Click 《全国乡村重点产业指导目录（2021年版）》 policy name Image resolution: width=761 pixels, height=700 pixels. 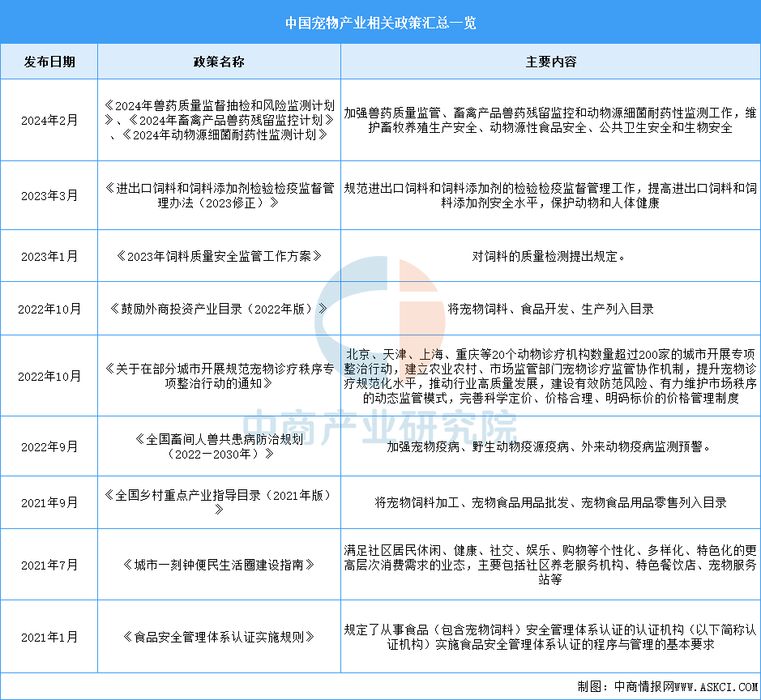219,502
